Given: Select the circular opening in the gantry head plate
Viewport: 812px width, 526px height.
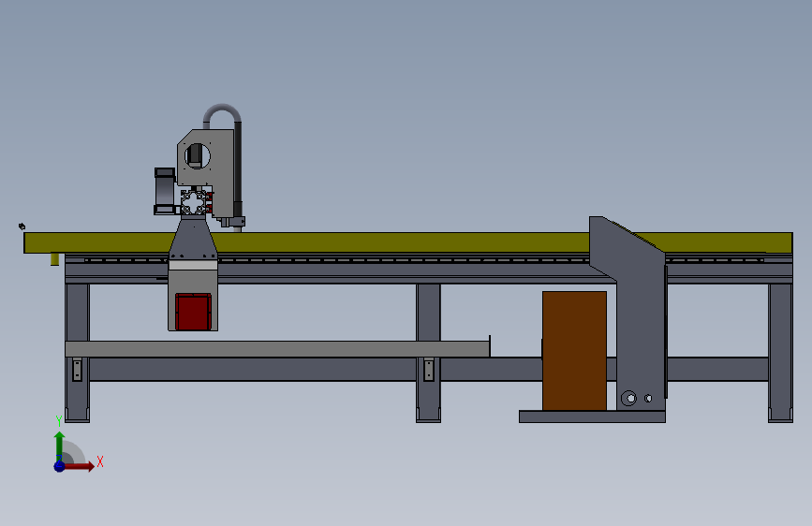Looking at the screenshot, I should point(198,155).
